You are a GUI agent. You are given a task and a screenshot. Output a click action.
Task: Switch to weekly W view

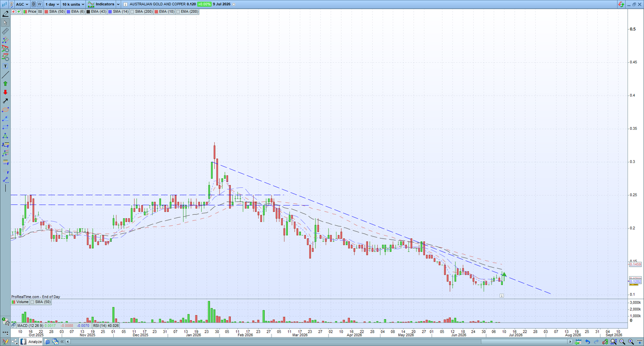coord(40,4)
